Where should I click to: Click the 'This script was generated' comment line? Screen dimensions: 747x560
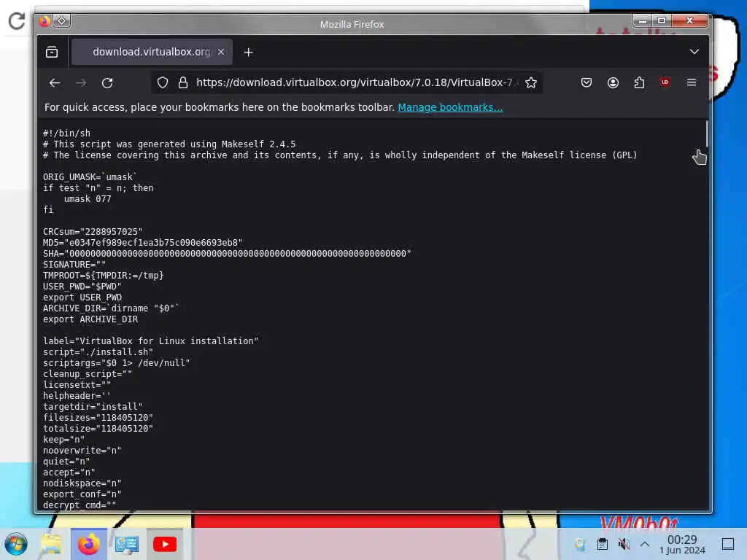point(169,144)
